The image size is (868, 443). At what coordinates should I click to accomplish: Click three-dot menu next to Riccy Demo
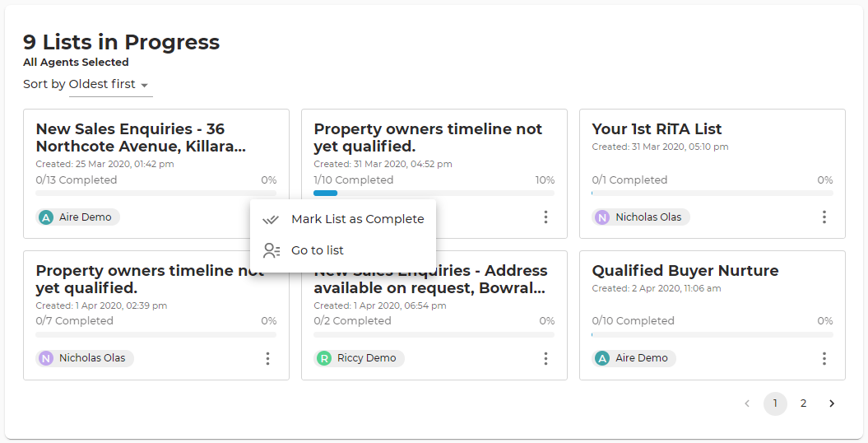pos(545,358)
